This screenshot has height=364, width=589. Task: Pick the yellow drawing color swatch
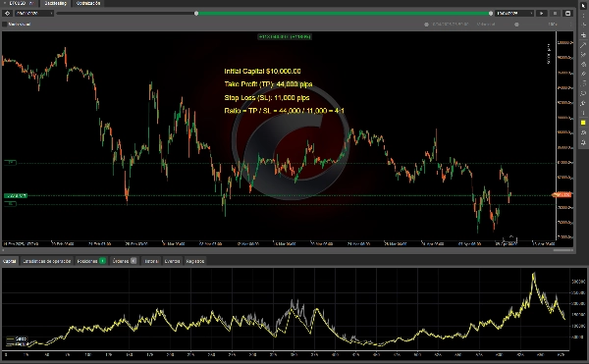(583, 123)
